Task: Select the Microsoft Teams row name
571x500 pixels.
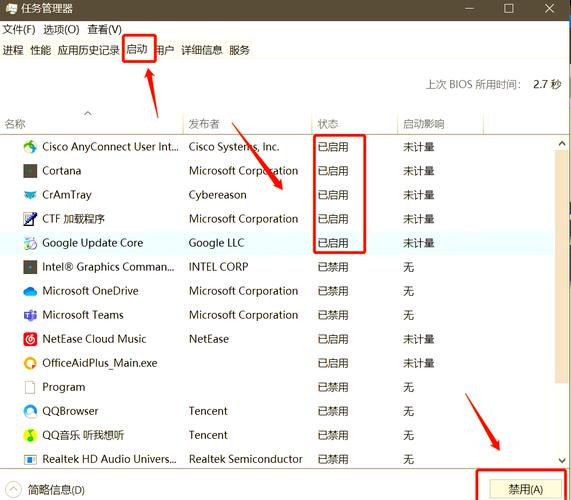Action: point(83,315)
